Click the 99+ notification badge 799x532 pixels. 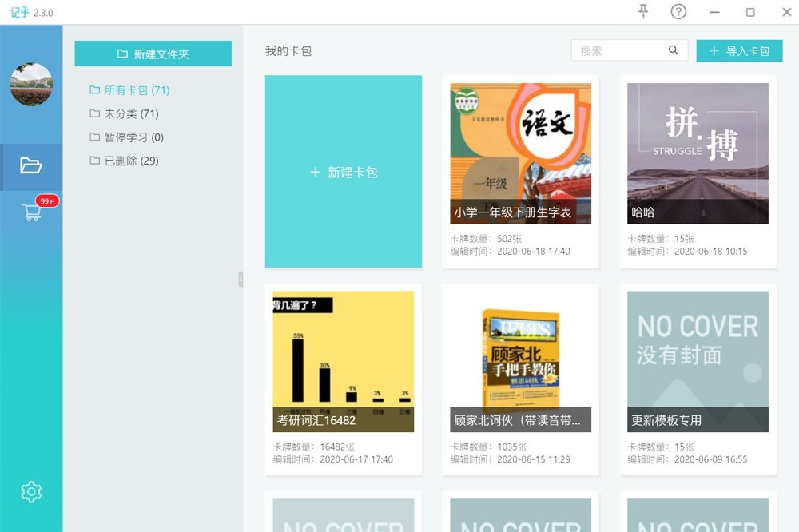point(47,200)
